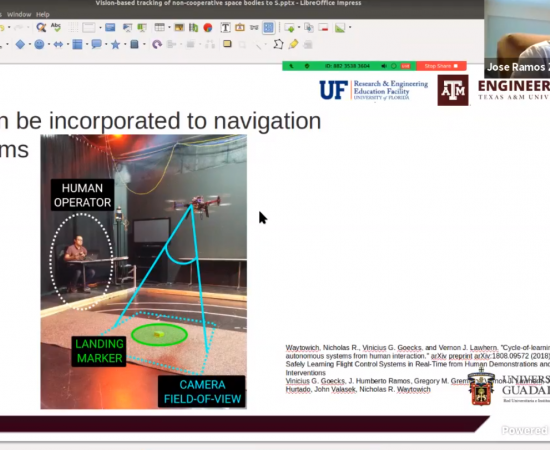Expand the New Slide dropdown arrow

(x=299, y=27)
